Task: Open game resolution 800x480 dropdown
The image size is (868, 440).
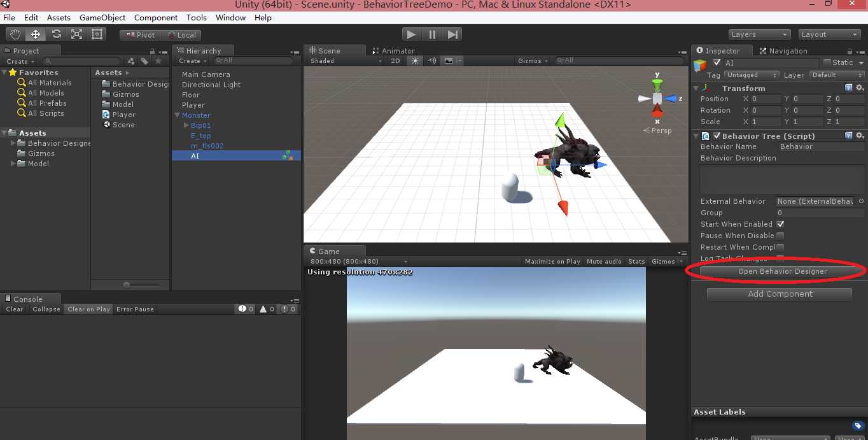Action: point(358,261)
